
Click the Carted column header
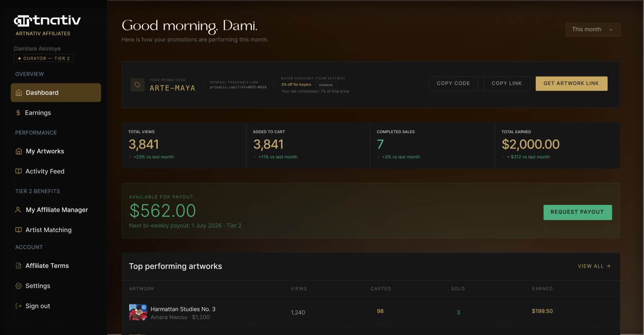click(x=380, y=289)
